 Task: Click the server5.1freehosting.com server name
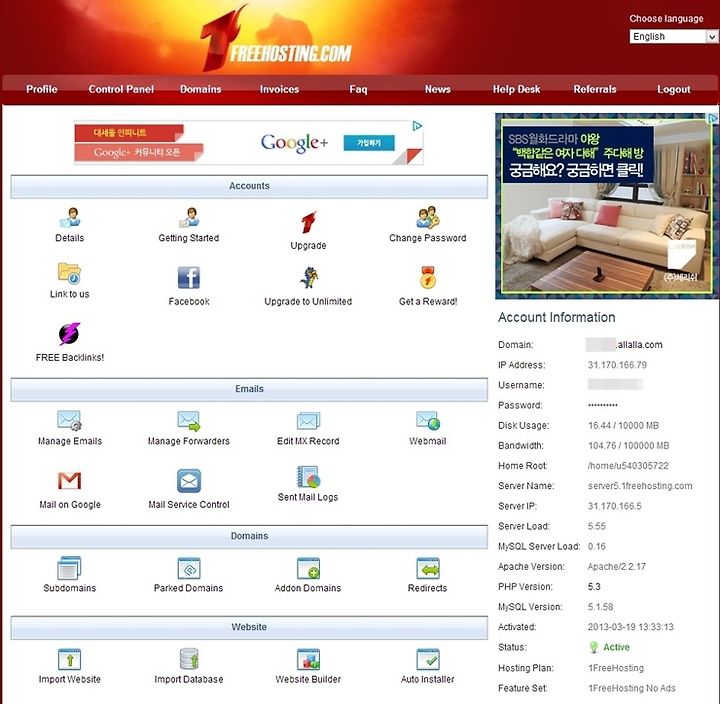pos(640,486)
